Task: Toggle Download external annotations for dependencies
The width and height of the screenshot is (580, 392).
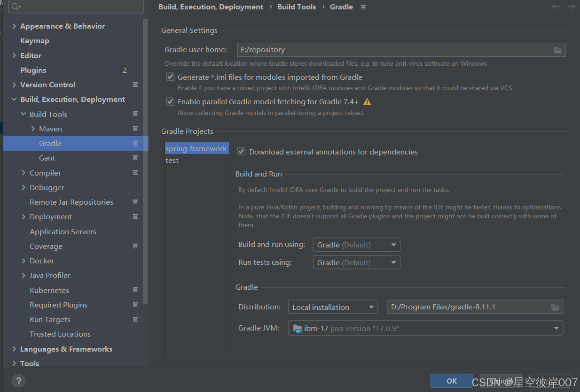Action: coord(241,152)
